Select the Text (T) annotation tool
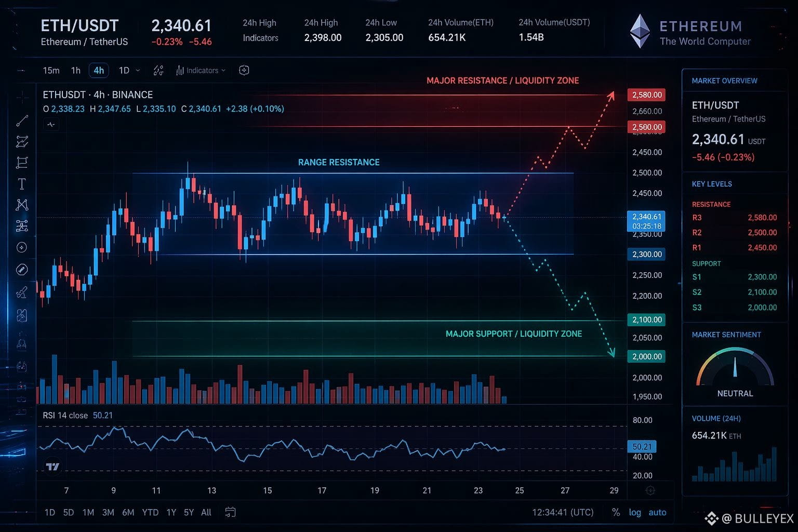Screen dimensions: 798x532 coord(22,184)
